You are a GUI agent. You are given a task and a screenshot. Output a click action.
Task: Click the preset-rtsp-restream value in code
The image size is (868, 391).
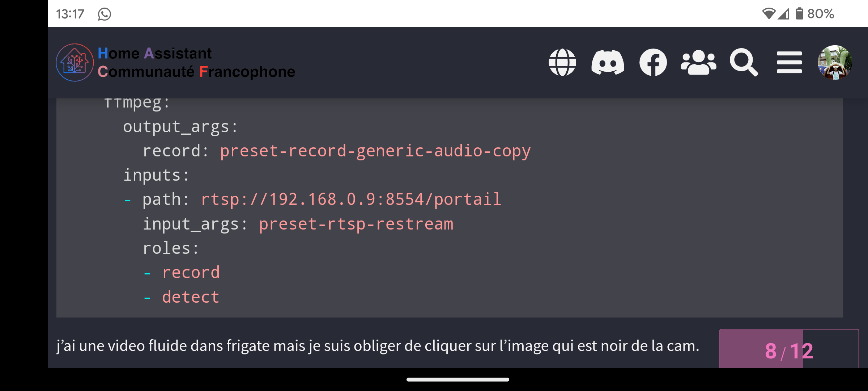356,224
